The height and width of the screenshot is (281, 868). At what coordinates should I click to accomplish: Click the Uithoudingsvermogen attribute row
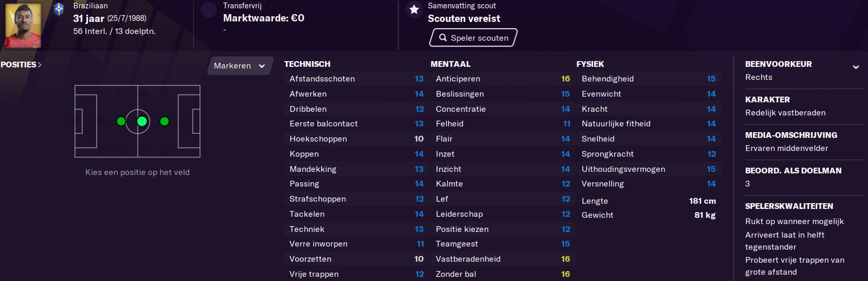(648, 169)
